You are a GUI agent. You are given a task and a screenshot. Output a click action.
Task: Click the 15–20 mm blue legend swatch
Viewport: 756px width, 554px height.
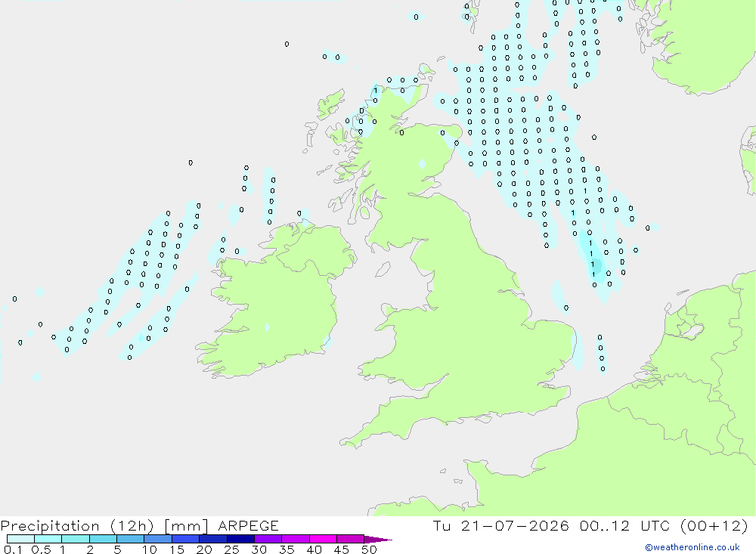pos(186,539)
